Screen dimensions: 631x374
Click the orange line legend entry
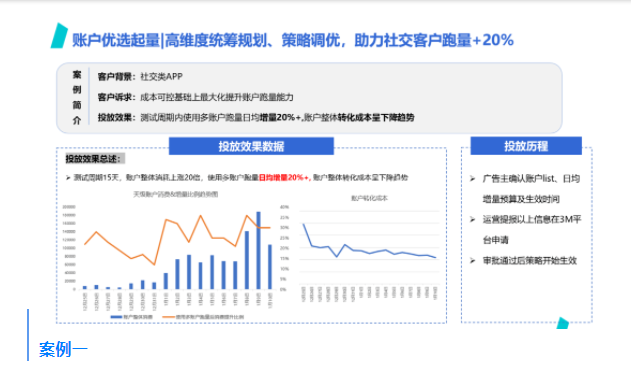pyautogui.click(x=203, y=317)
